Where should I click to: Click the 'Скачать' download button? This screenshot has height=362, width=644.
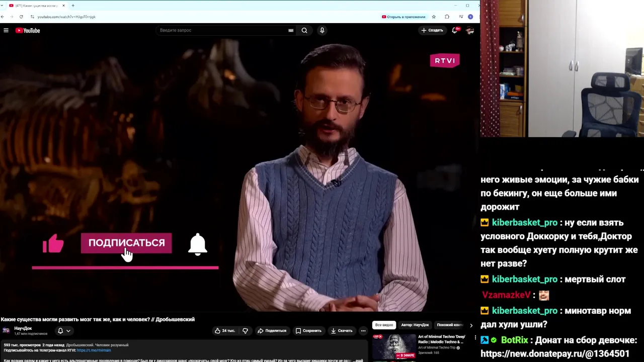[342, 331]
